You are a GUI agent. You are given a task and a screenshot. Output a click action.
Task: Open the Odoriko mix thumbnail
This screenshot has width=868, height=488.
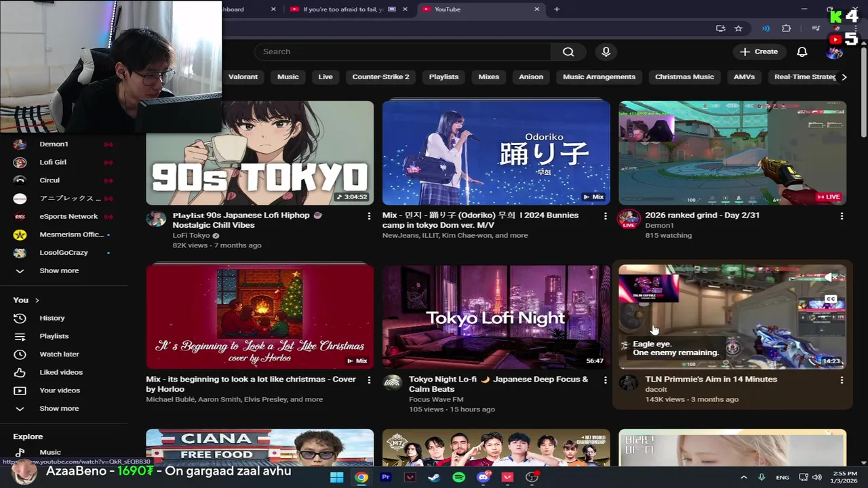496,152
